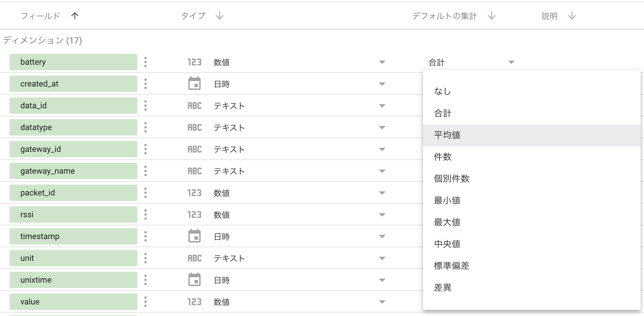The image size is (644, 316).
Task: Open the three-dot menu for rssi
Action: (145, 215)
